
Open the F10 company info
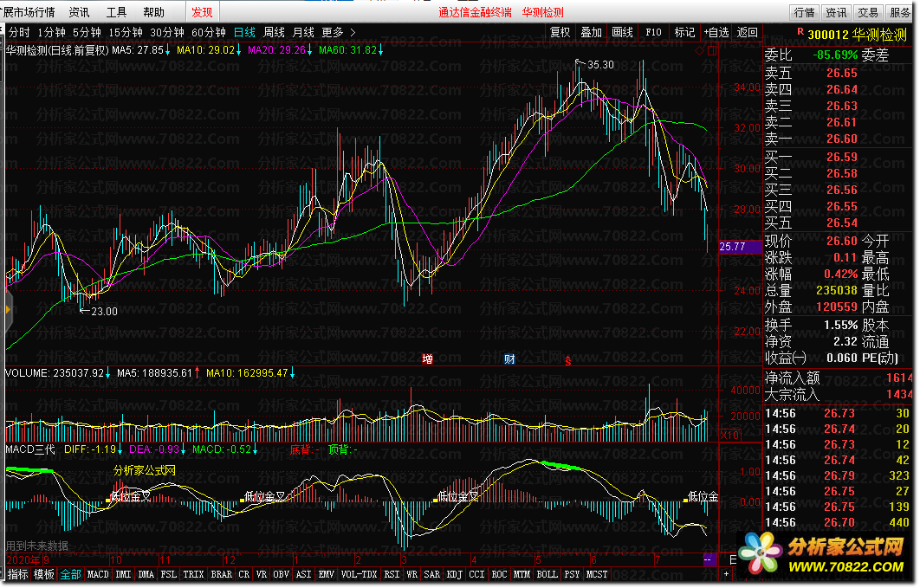pyautogui.click(x=653, y=32)
